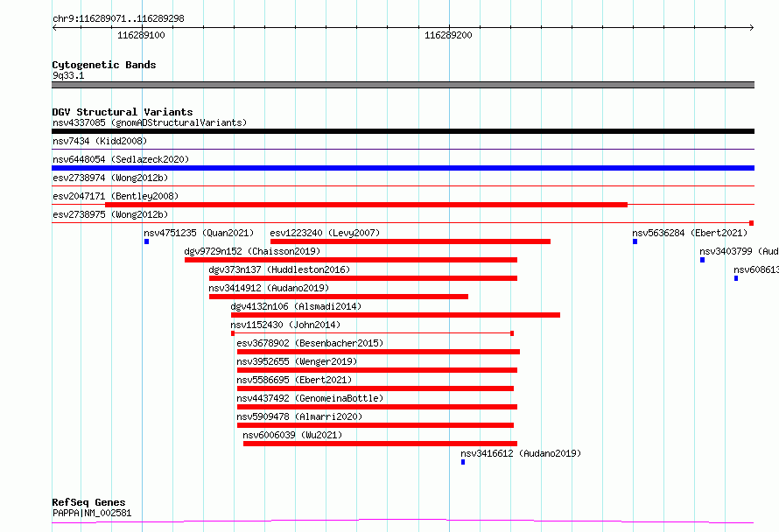Select blue marker under nsv3416612
The height and width of the screenshot is (532, 779).
(x=463, y=462)
